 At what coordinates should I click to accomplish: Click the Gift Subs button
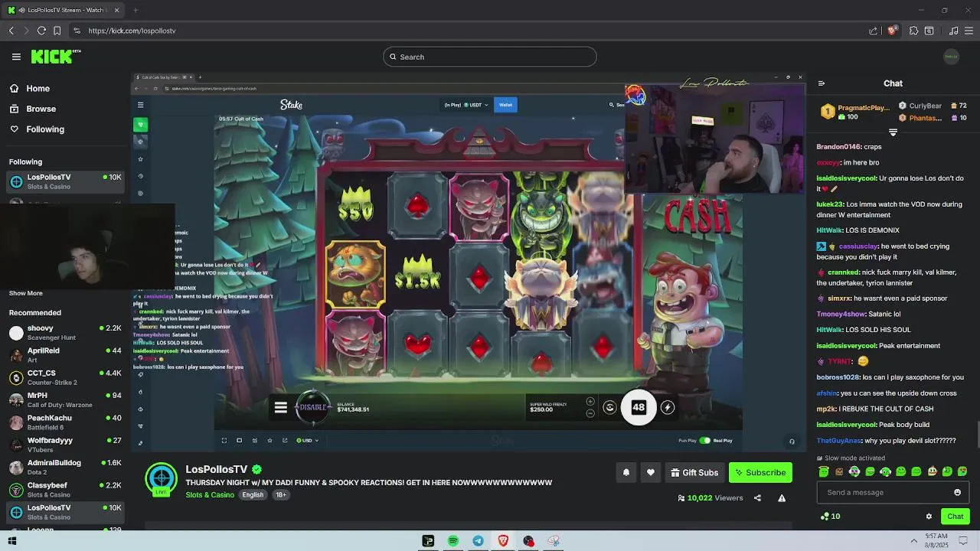(x=694, y=473)
